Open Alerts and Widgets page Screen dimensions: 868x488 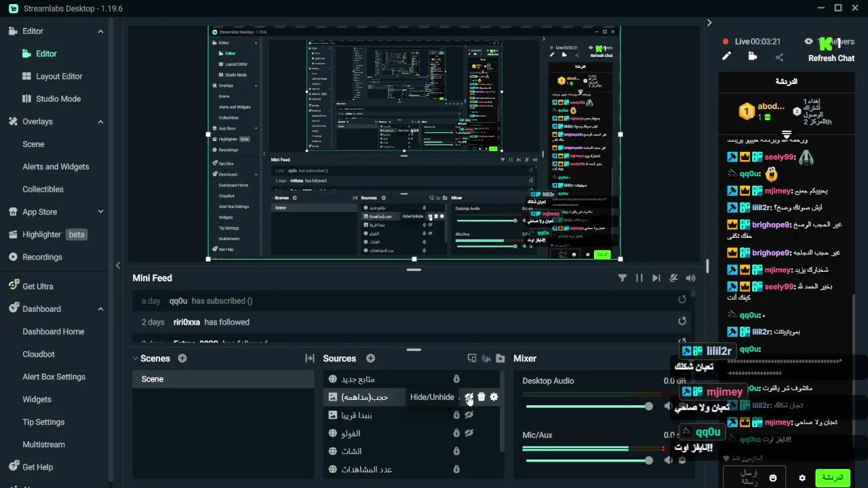coord(56,167)
